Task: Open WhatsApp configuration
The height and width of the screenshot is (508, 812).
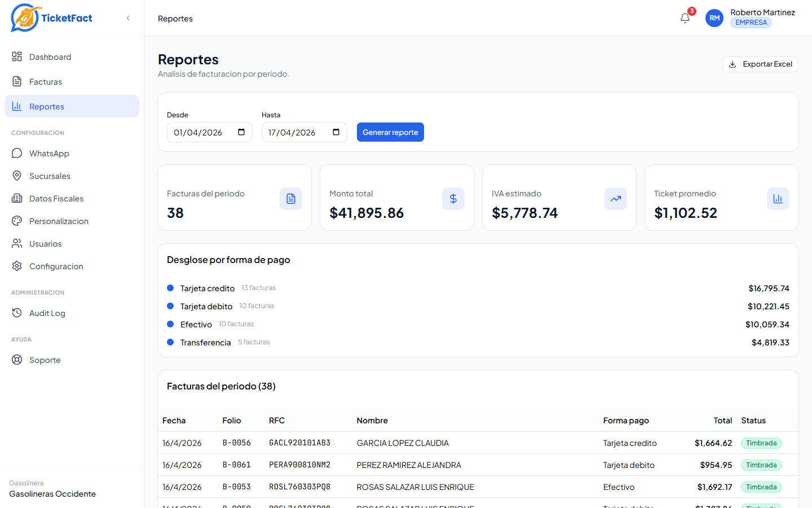Action: tap(49, 154)
